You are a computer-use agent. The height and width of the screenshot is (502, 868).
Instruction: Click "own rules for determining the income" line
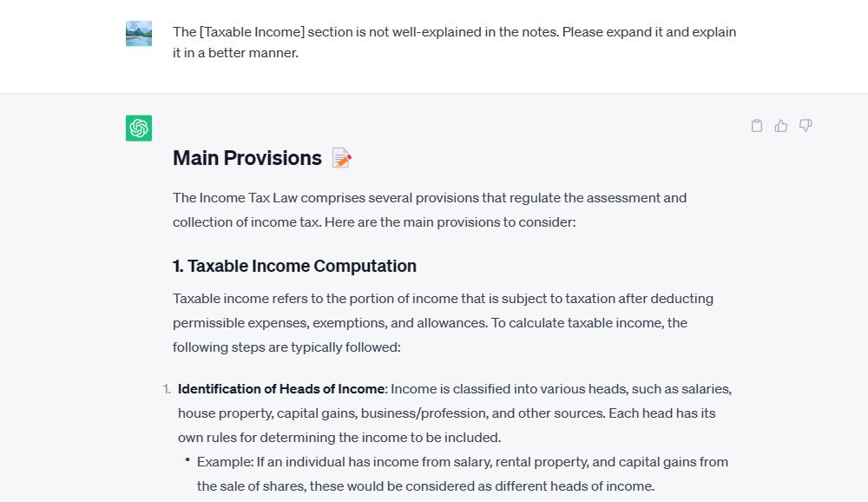tap(339, 438)
